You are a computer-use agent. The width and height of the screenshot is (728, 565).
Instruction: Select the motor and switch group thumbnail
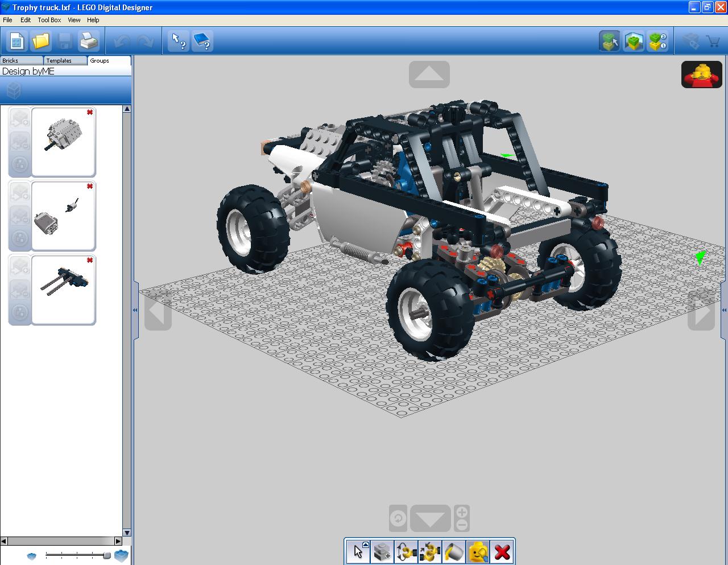[x=63, y=216]
